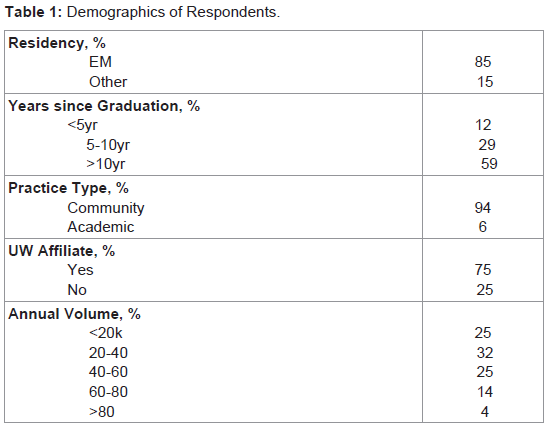Click the Other residency row label
549x430 pixels.
(108, 82)
